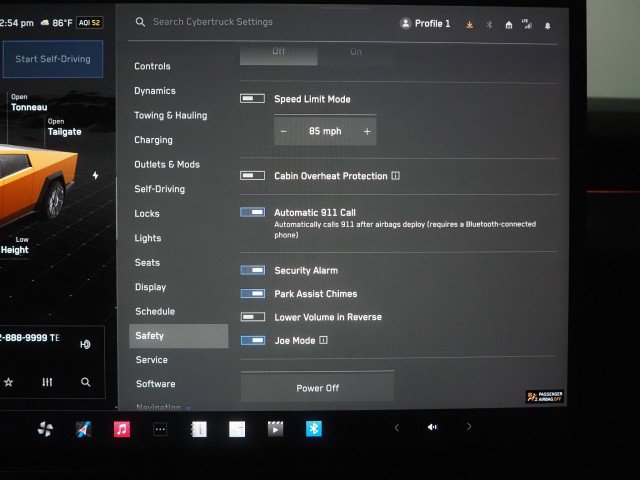Open the pink Music app
This screenshot has width=640, height=480.
[x=122, y=429]
